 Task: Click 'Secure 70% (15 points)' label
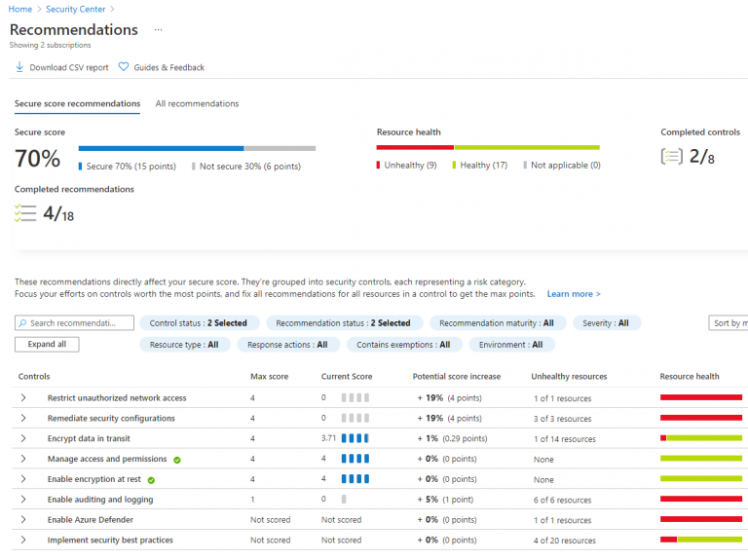coord(131,167)
